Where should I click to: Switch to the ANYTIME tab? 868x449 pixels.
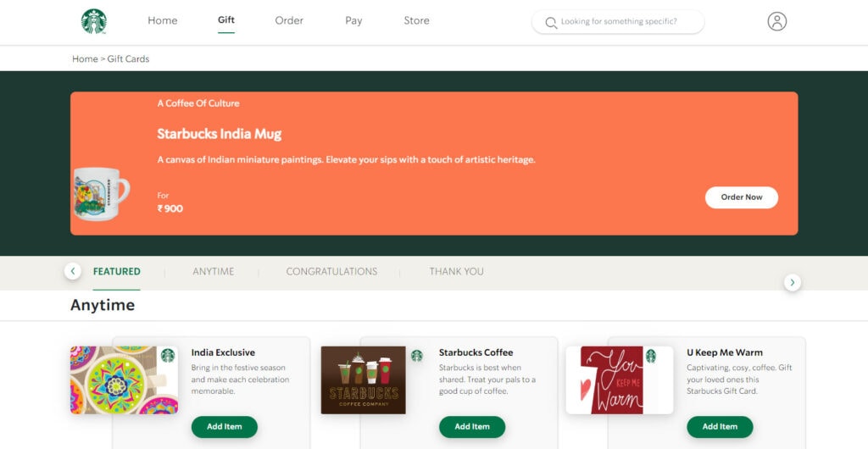pos(213,271)
